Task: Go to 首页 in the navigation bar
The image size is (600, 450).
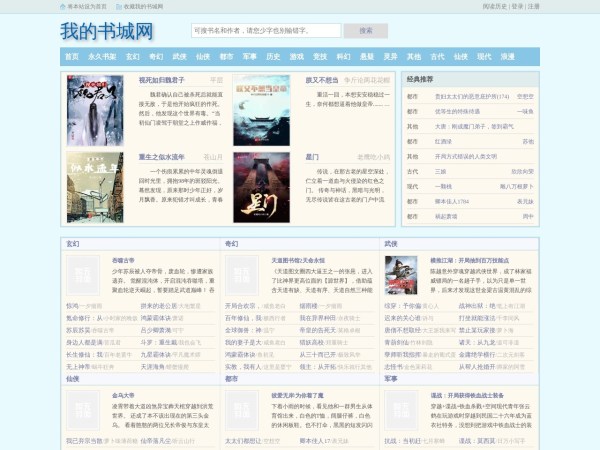Action: [x=72, y=57]
